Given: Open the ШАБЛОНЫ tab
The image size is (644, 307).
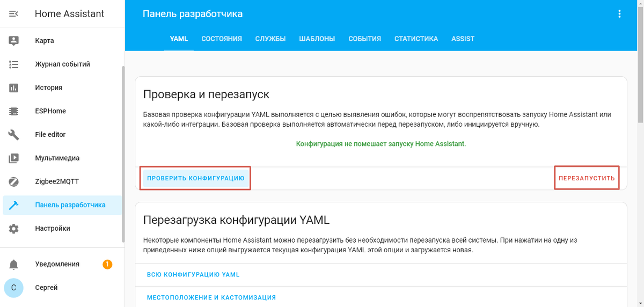Looking at the screenshot, I should point(317,39).
